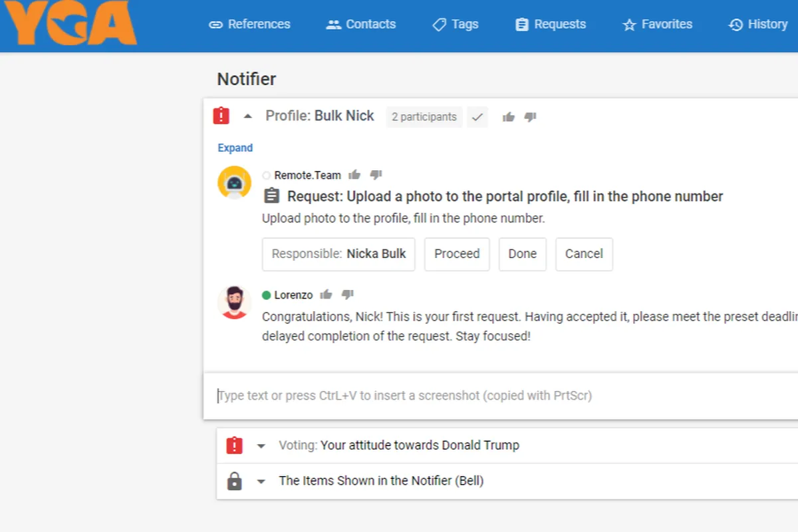This screenshot has width=798, height=532.
Task: View History via the clock icon
Action: click(735, 24)
